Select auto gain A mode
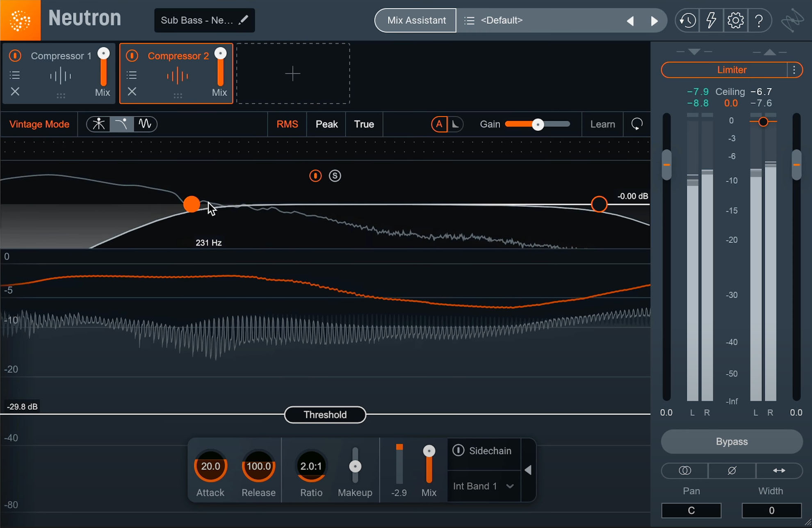This screenshot has width=812, height=528. point(439,124)
